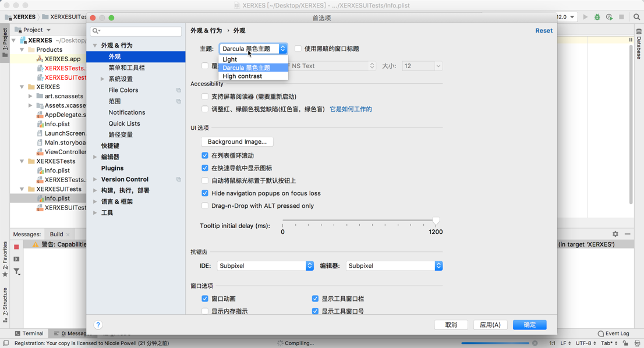This screenshot has width=644, height=348.
Task: Check 自动将鼠标光标置于默认按钮上
Action: point(204,180)
